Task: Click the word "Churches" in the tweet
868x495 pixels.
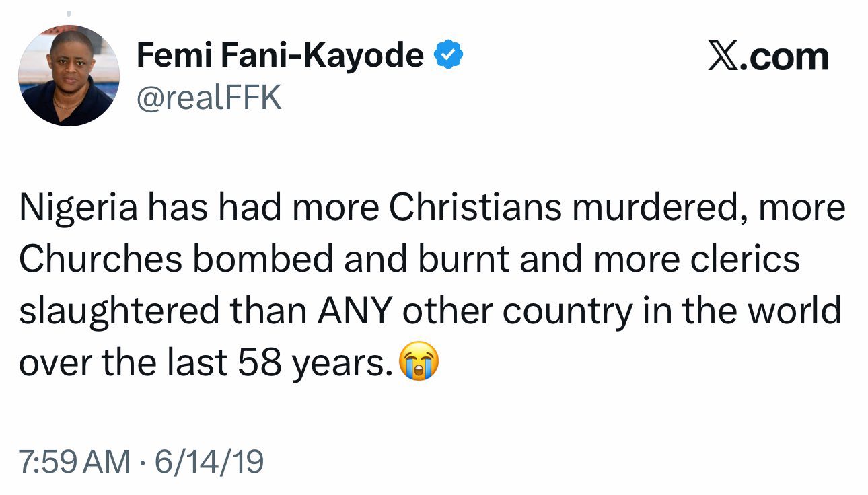Action: click(x=100, y=260)
